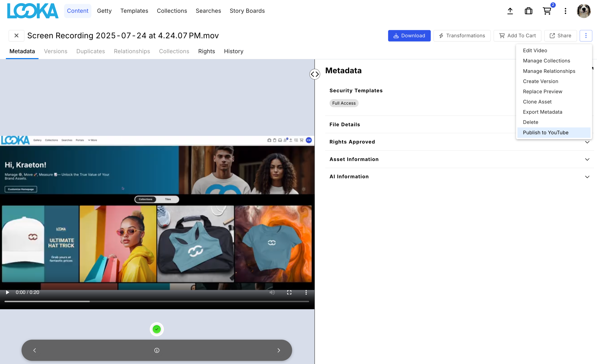Select Publish to YouTube menu option

click(545, 133)
